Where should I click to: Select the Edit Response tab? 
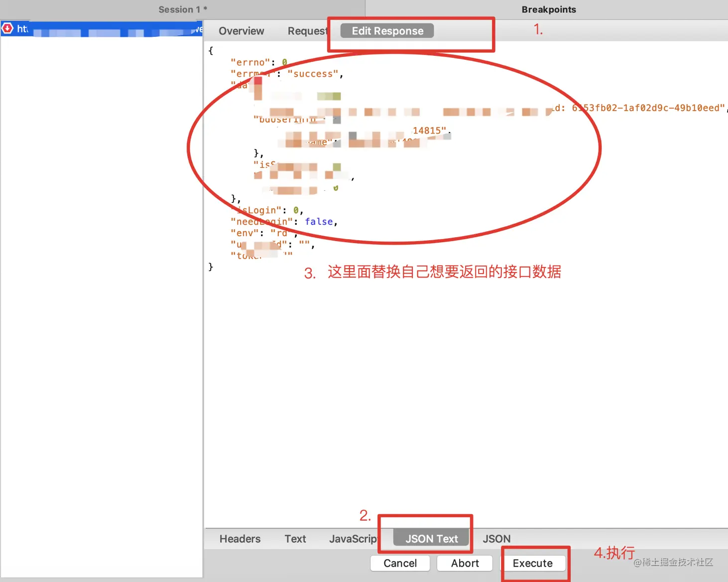(387, 31)
